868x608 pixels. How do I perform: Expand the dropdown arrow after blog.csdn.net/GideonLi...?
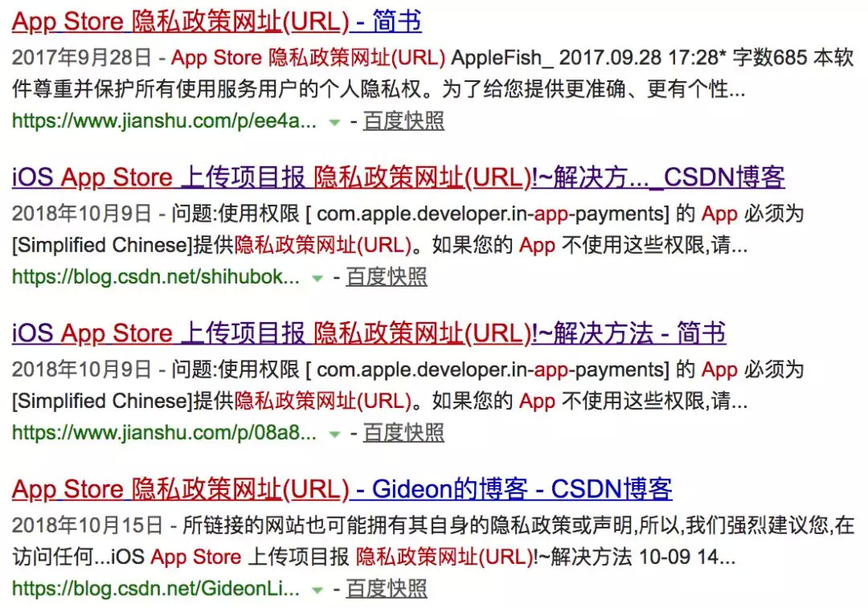tap(317, 590)
